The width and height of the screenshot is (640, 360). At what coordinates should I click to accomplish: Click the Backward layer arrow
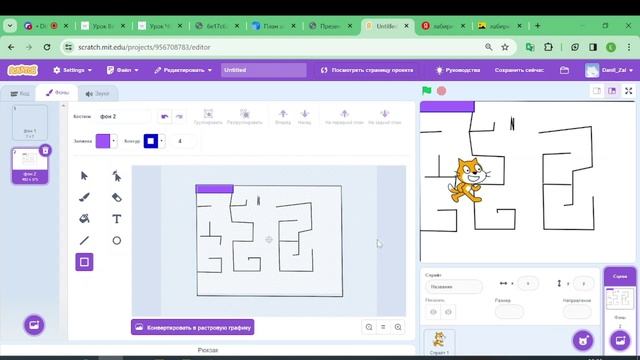(x=304, y=116)
